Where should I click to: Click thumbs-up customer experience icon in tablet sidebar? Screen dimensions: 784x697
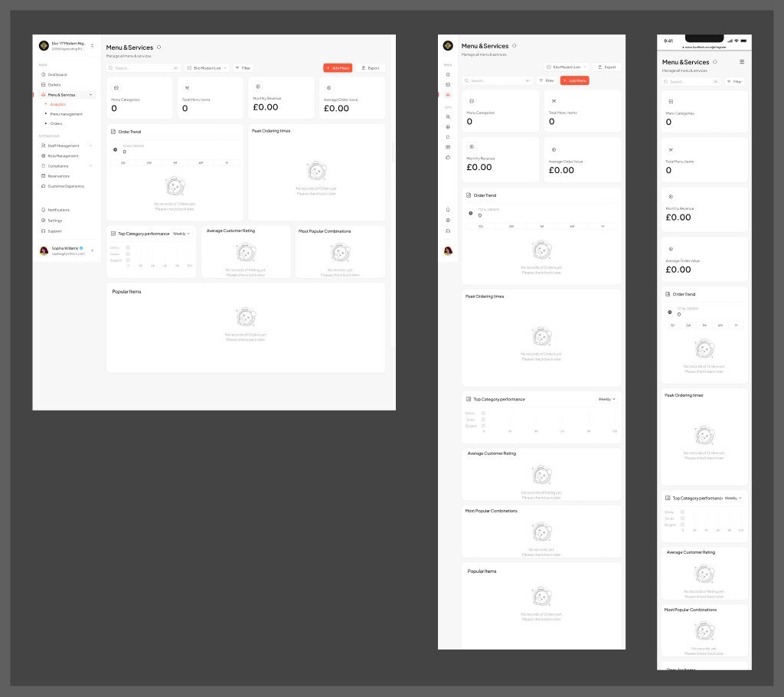(448, 157)
